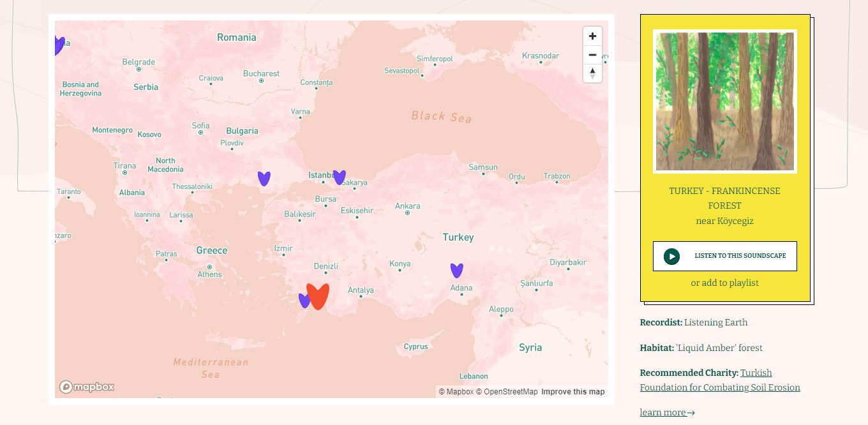The image size is (868, 425).
Task: Select purple heart marker near Istanbul
Action: [x=340, y=177]
